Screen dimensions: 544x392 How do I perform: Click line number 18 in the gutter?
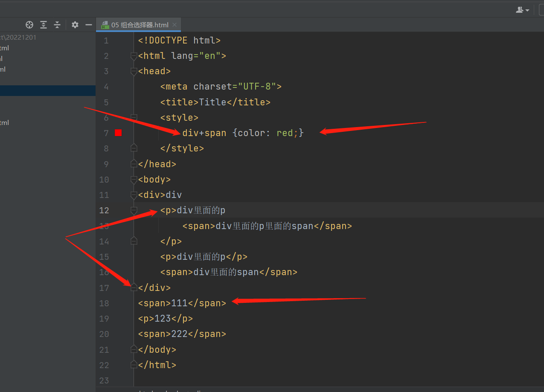coord(104,303)
